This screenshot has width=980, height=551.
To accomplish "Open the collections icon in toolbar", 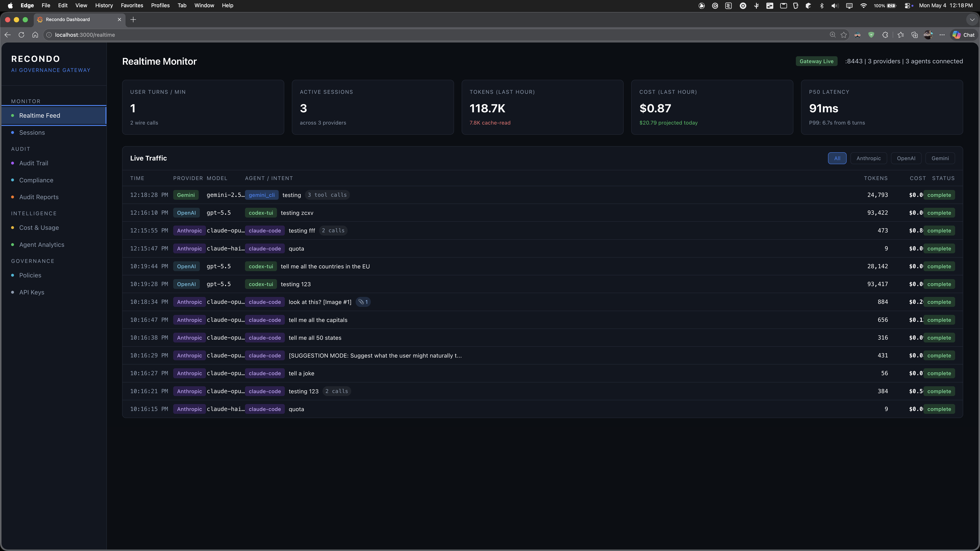I will (915, 35).
